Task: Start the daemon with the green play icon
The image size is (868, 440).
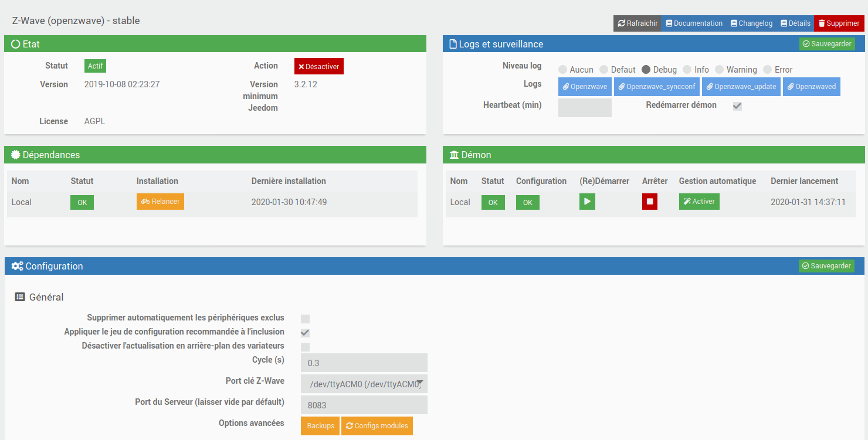Action: [x=587, y=202]
